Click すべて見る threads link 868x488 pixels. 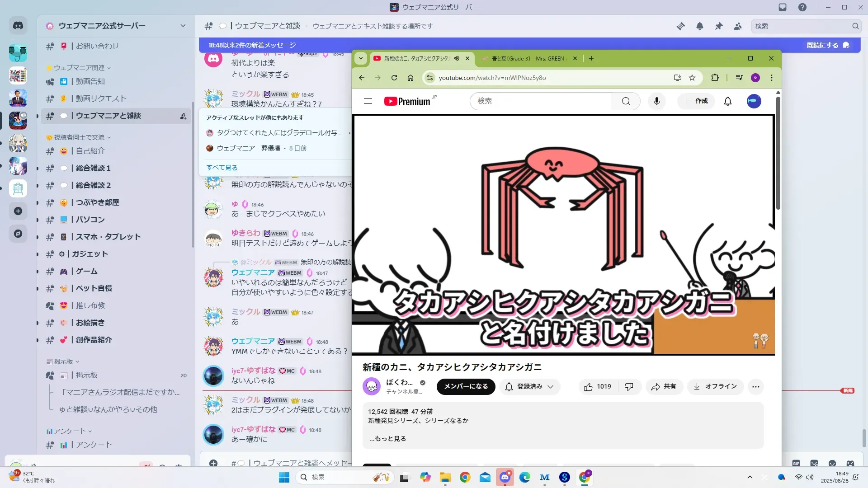[222, 168]
